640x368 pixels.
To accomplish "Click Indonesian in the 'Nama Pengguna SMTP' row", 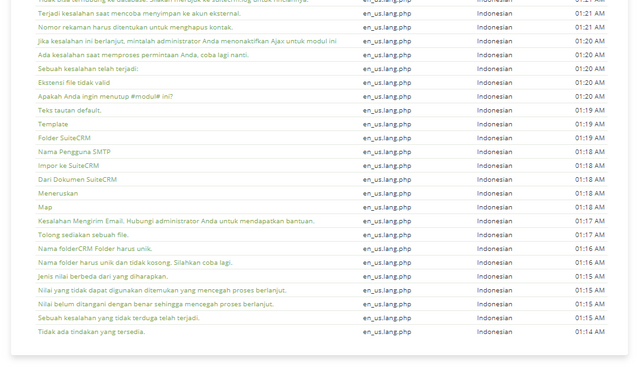I will click(x=494, y=152).
